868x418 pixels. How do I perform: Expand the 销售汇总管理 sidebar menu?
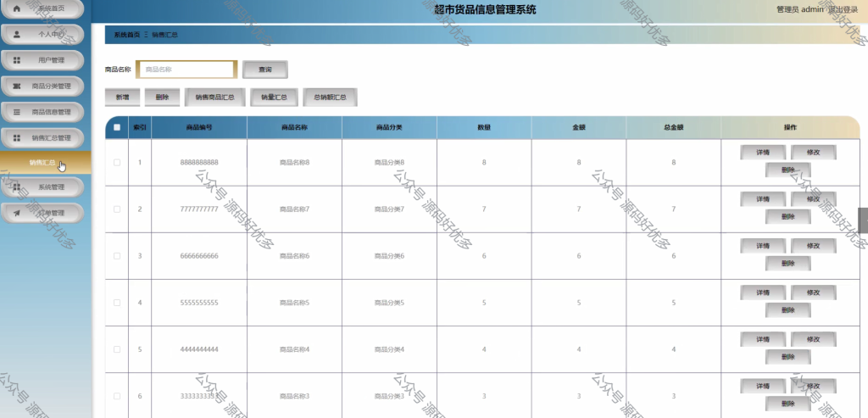42,138
